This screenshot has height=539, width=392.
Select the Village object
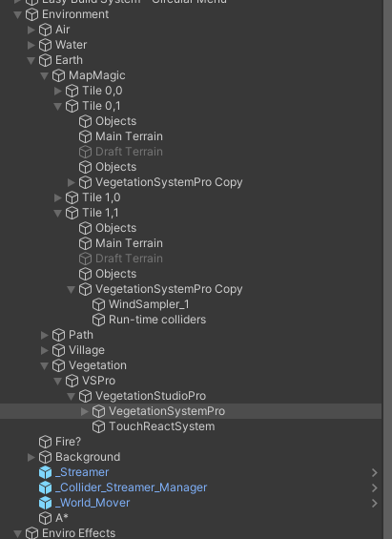click(x=87, y=350)
